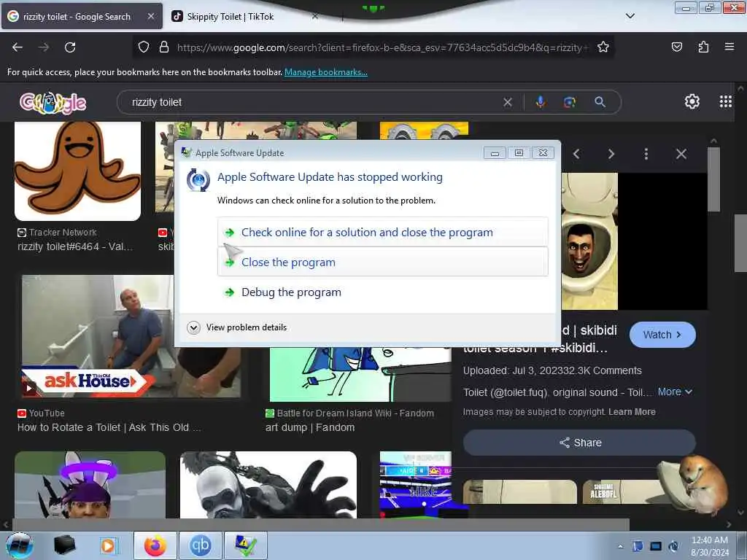This screenshot has height=560, width=747.
Task: Open the Google apps grid
Action: [x=726, y=101]
